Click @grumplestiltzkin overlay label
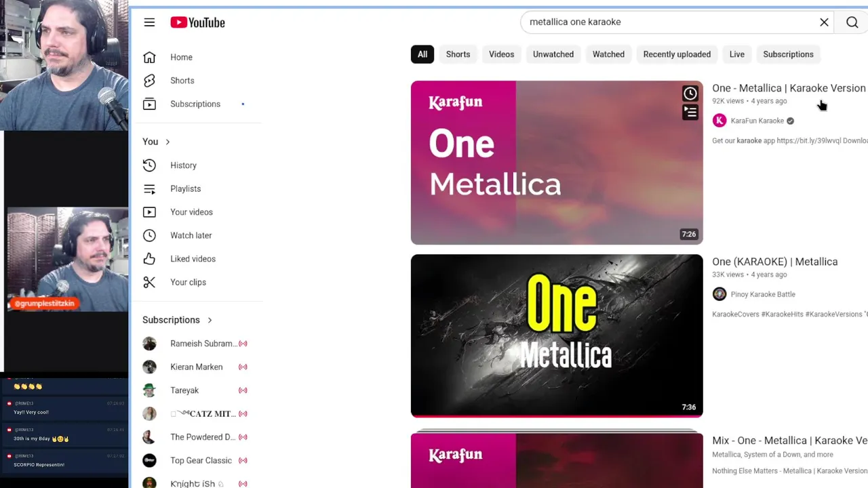This screenshot has width=868, height=488. [44, 304]
